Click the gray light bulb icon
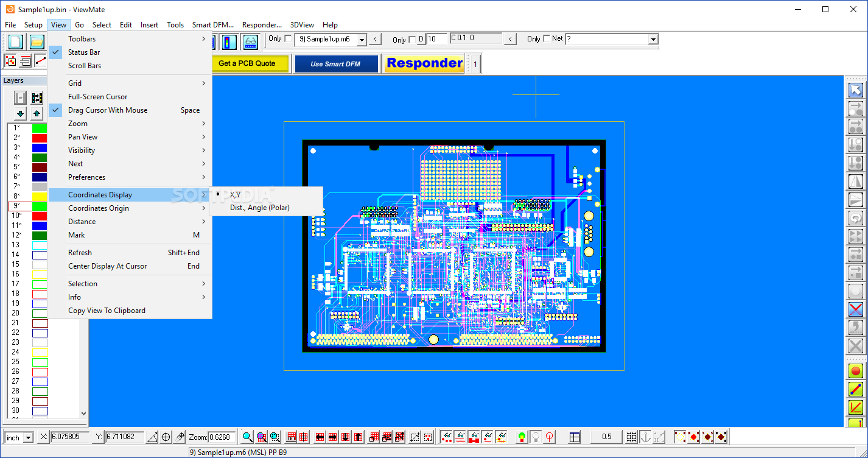This screenshot has width=868, height=458. 536,437
